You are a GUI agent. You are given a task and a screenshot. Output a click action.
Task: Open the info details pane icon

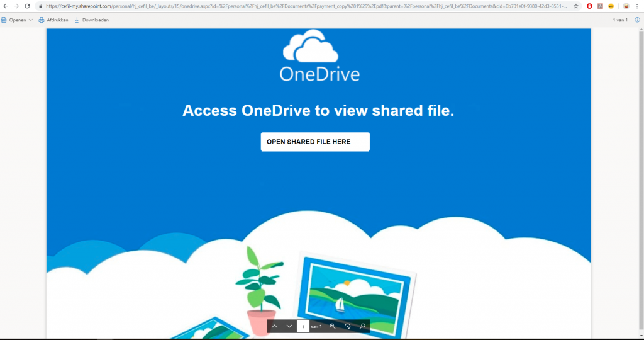638,20
